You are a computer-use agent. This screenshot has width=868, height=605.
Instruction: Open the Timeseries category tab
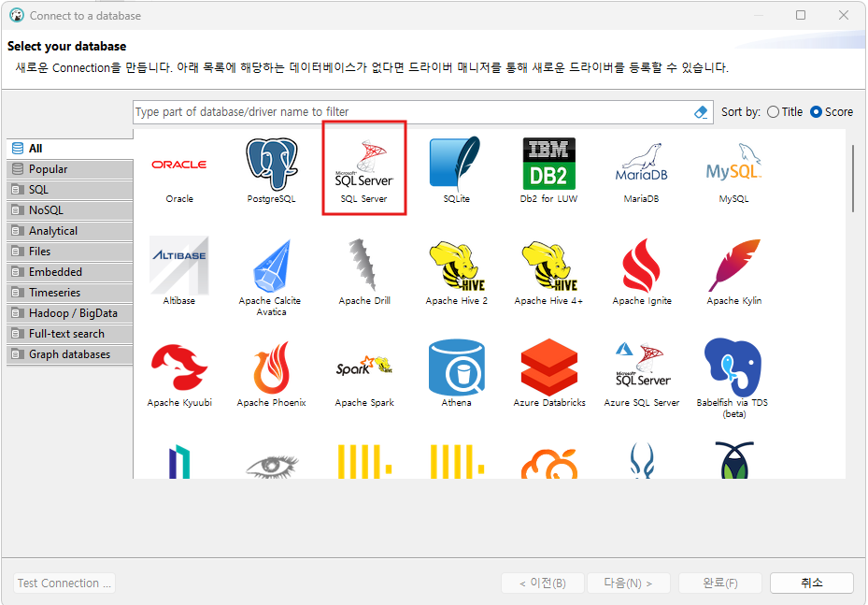[x=70, y=293]
